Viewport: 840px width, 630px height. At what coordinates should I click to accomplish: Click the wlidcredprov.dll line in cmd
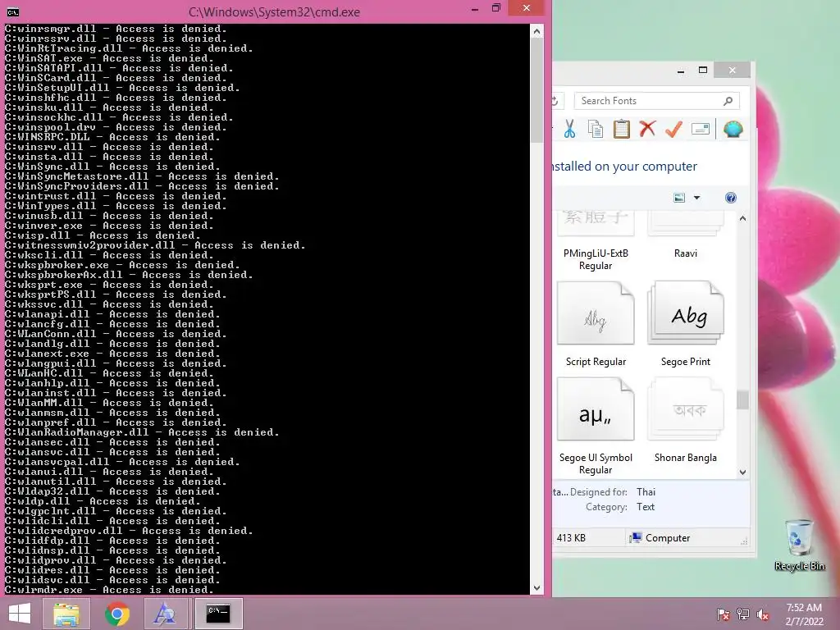[x=129, y=531]
